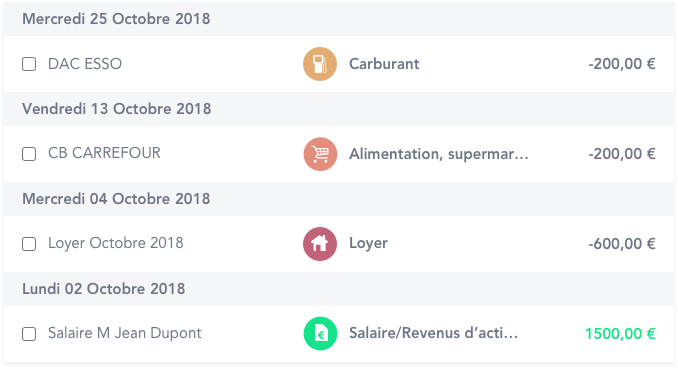Open the Alimentation, supermar... category label
The width and height of the screenshot is (678, 368).
click(x=438, y=154)
